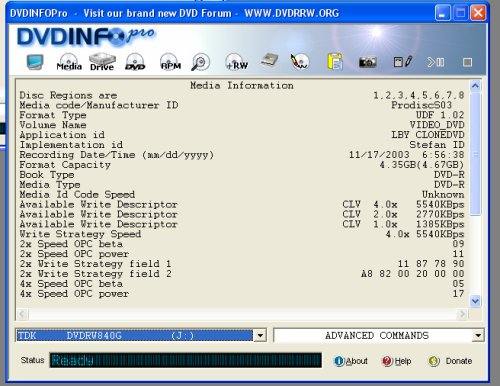Click the magnifier disc scan icon
Image resolution: width=500 pixels, height=386 pixels.
pyautogui.click(x=200, y=62)
